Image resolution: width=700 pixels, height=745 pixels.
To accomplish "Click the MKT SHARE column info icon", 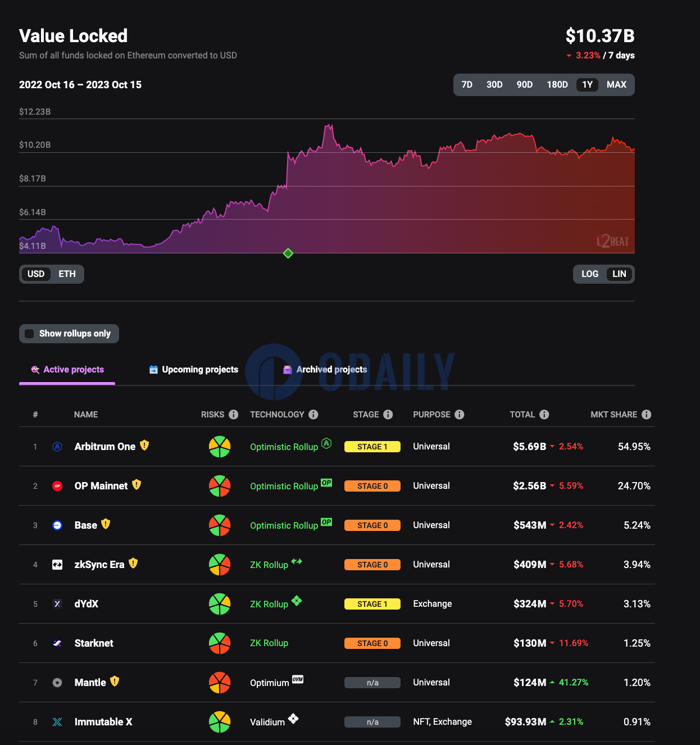I will point(647,415).
